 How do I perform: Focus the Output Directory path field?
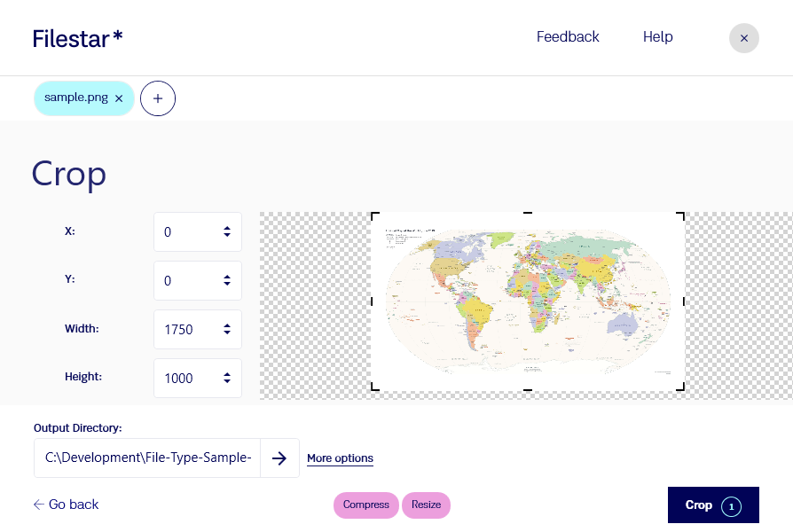tap(147, 458)
